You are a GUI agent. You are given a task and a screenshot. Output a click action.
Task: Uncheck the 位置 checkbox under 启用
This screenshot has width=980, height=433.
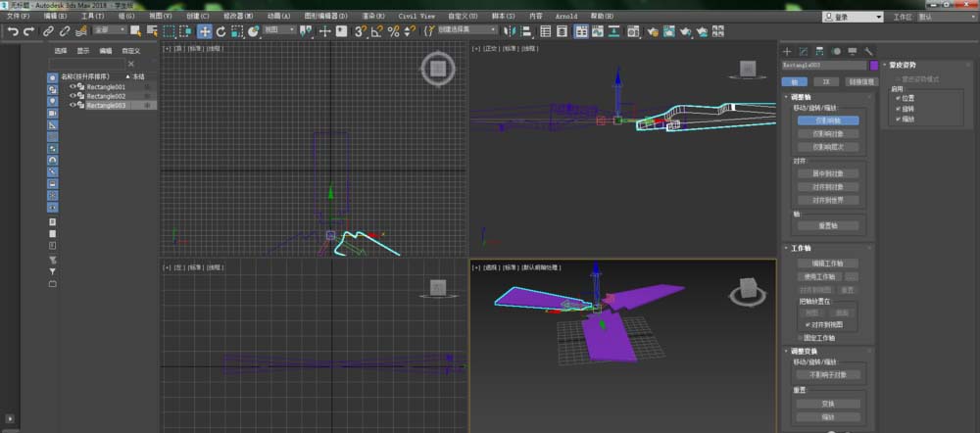tap(897, 98)
